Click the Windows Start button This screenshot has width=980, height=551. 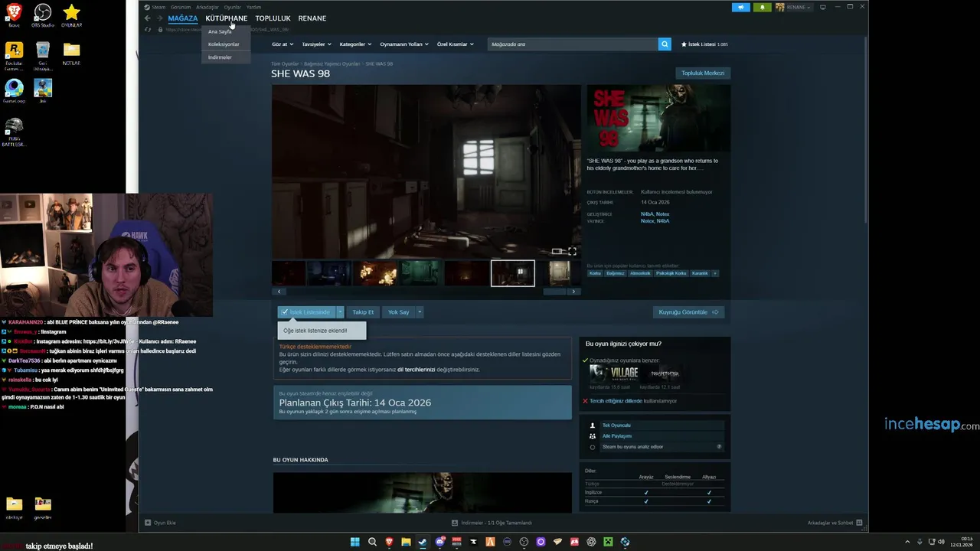point(355,542)
